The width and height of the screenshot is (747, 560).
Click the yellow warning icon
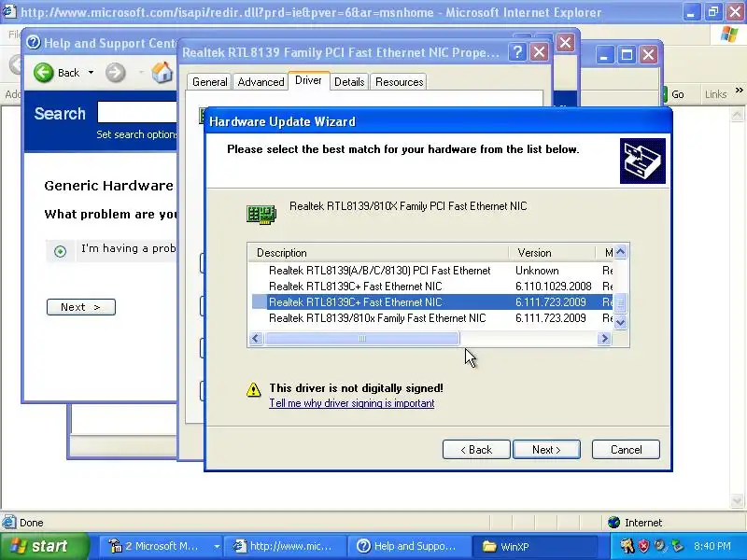click(x=253, y=389)
